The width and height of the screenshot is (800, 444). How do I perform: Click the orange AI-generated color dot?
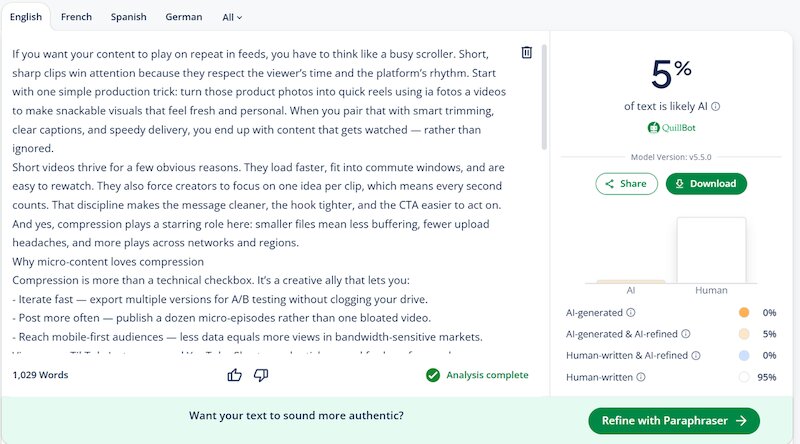tap(743, 313)
